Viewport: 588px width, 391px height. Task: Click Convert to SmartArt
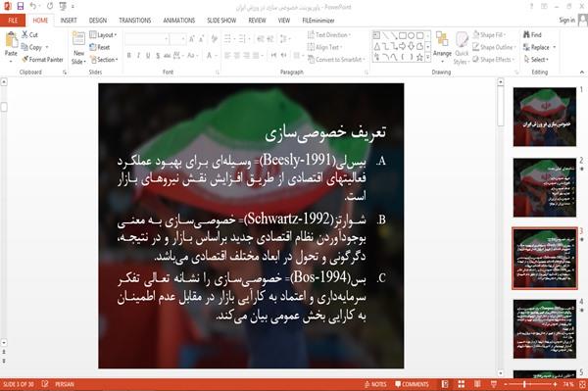coord(336,59)
